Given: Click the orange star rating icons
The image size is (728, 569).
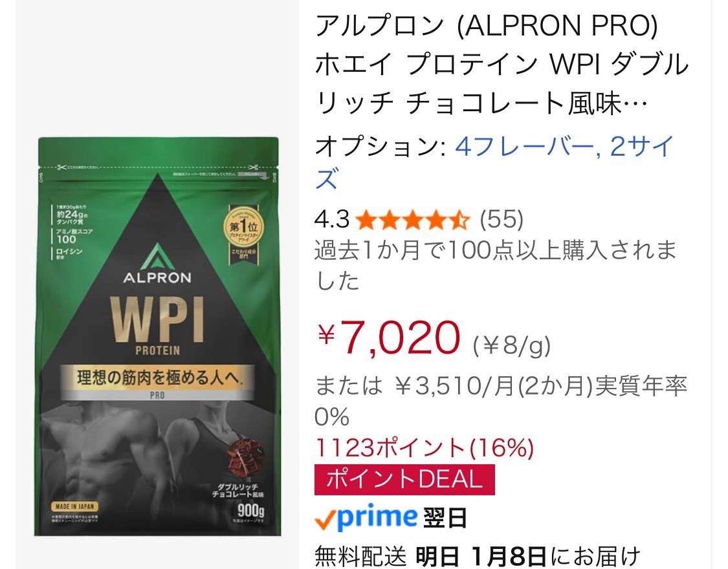Looking at the screenshot, I should click(x=413, y=220).
